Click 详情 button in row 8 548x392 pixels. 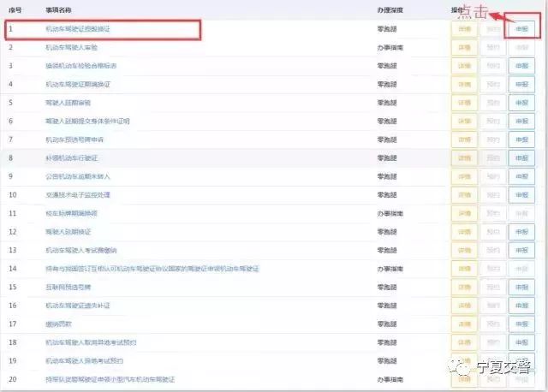pos(464,158)
